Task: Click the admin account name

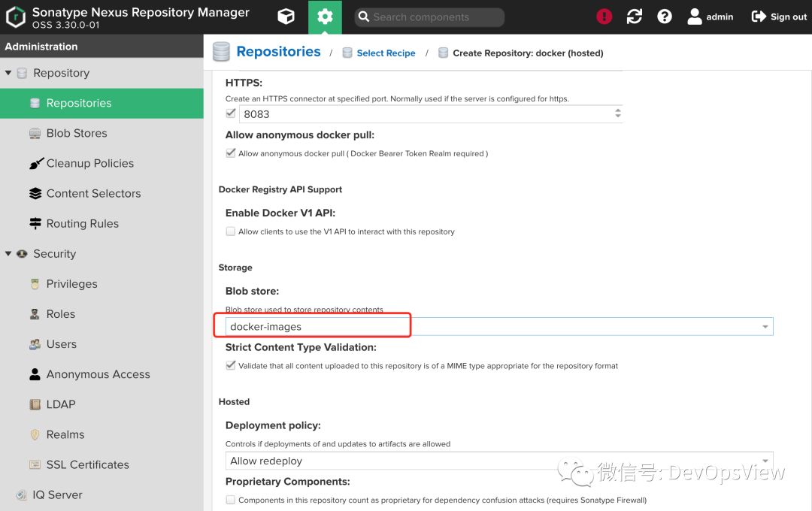Action: coord(720,17)
